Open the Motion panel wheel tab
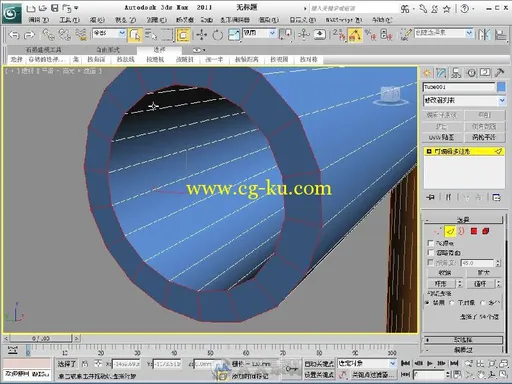This screenshot has width=512, height=384. [471, 73]
